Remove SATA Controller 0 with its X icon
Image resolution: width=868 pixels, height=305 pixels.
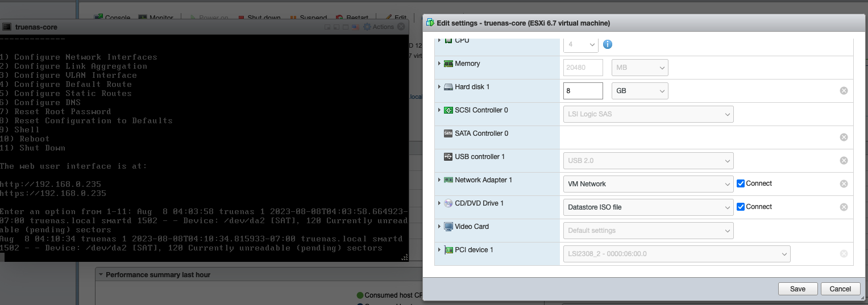844,137
